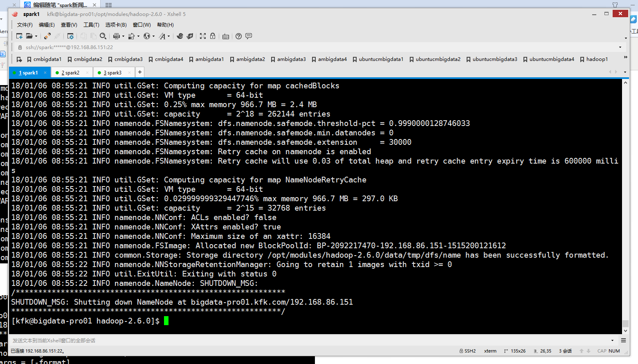Open the 编辑(E) menu
The width and height of the screenshot is (638, 364).
[x=47, y=25]
